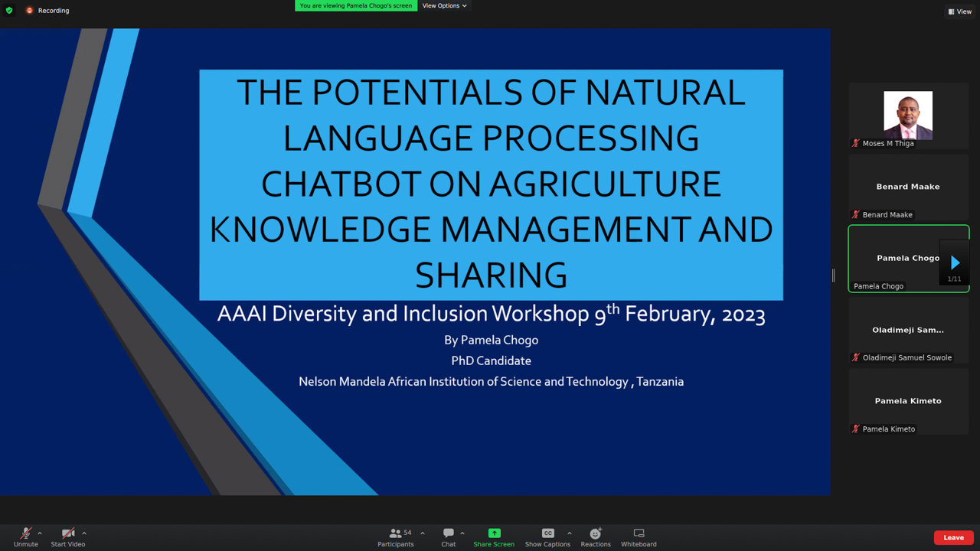The width and height of the screenshot is (980, 551).
Task: Open the View Options dropdown
Action: pyautogui.click(x=444, y=5)
